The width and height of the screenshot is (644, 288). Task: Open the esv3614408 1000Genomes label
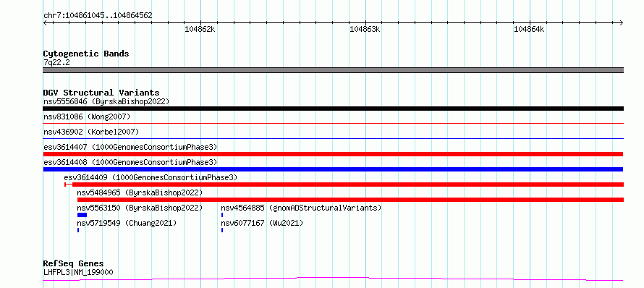[x=130, y=162]
